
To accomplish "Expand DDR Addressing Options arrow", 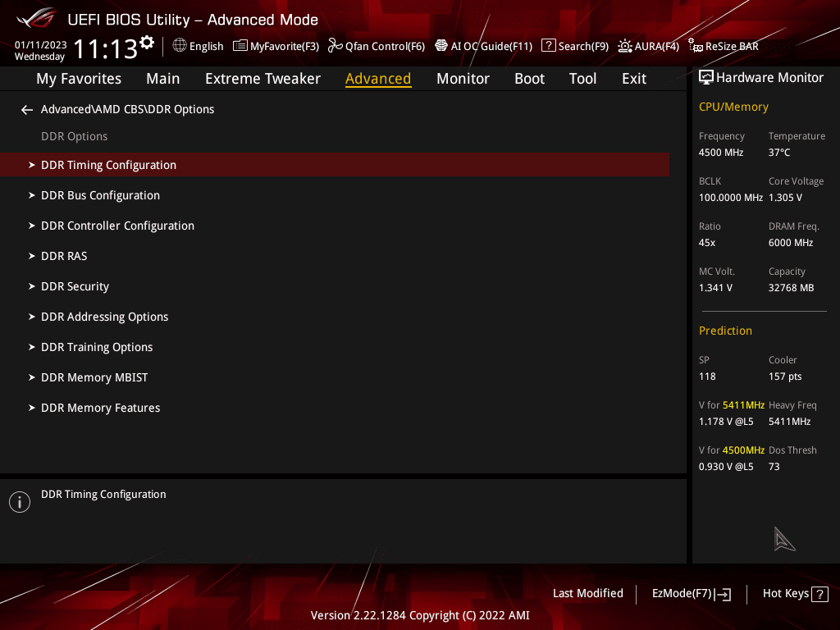I will pos(32,317).
